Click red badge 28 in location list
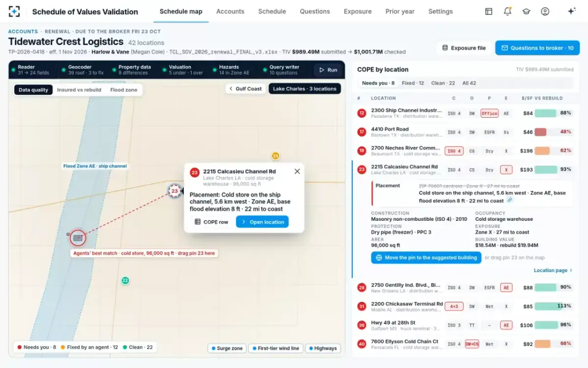588x368 pixels. click(x=362, y=288)
